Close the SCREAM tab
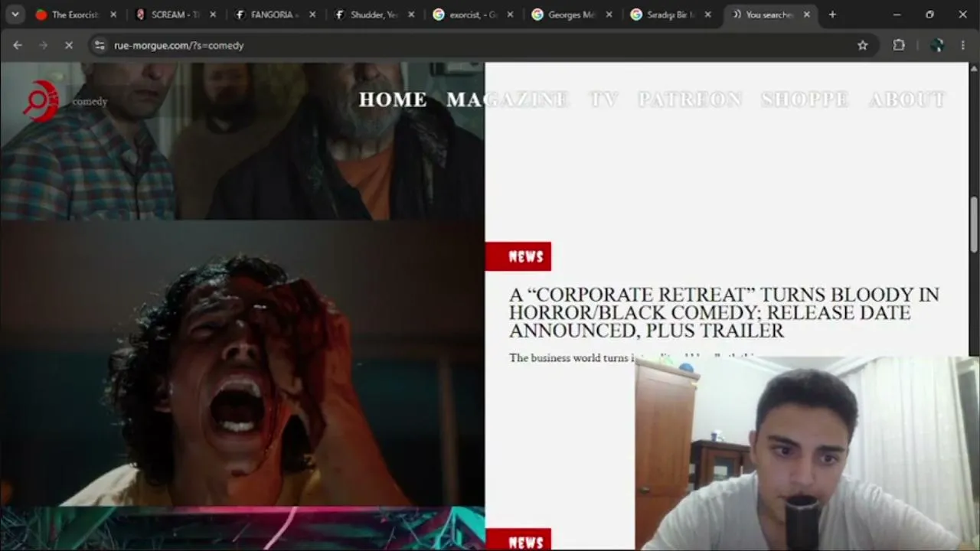 213,15
